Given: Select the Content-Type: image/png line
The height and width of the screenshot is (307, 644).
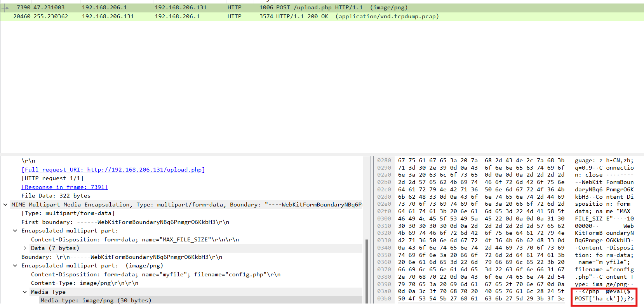Looking at the screenshot, I should 85,283.
